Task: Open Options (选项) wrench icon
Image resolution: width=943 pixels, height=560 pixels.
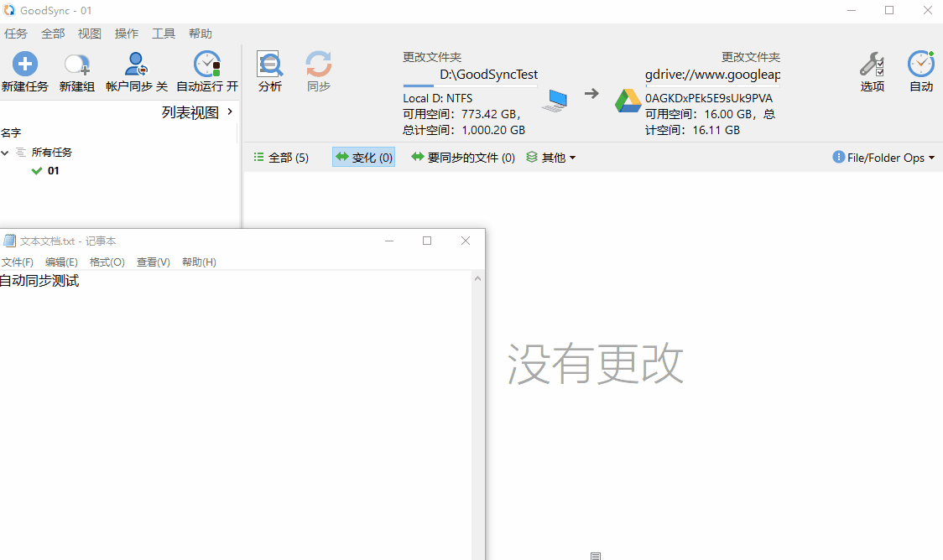Action: point(872,64)
